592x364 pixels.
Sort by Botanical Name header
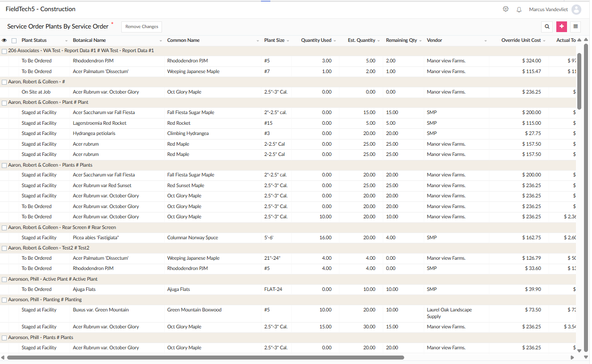point(89,41)
